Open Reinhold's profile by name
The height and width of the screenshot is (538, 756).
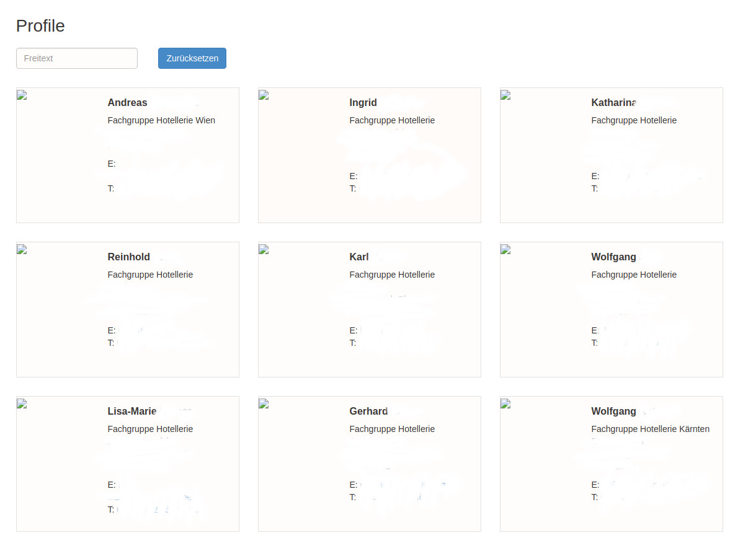[128, 257]
